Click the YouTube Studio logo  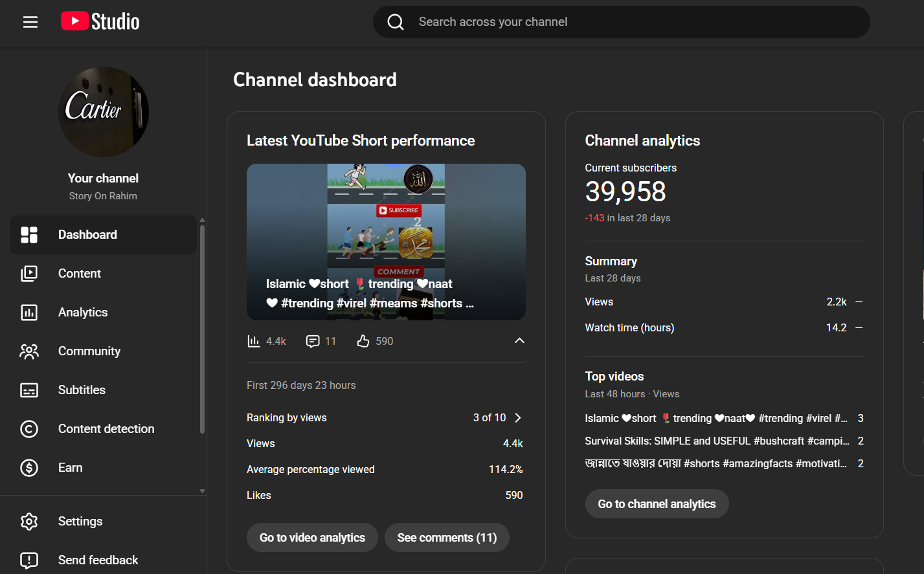(100, 21)
